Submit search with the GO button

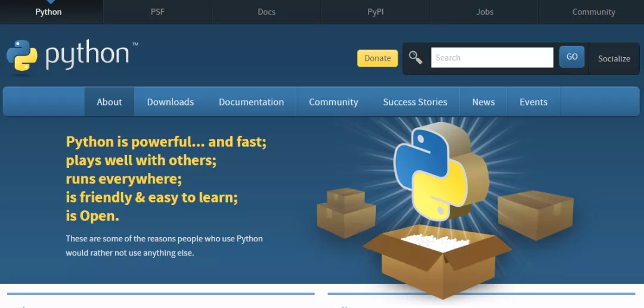572,57
